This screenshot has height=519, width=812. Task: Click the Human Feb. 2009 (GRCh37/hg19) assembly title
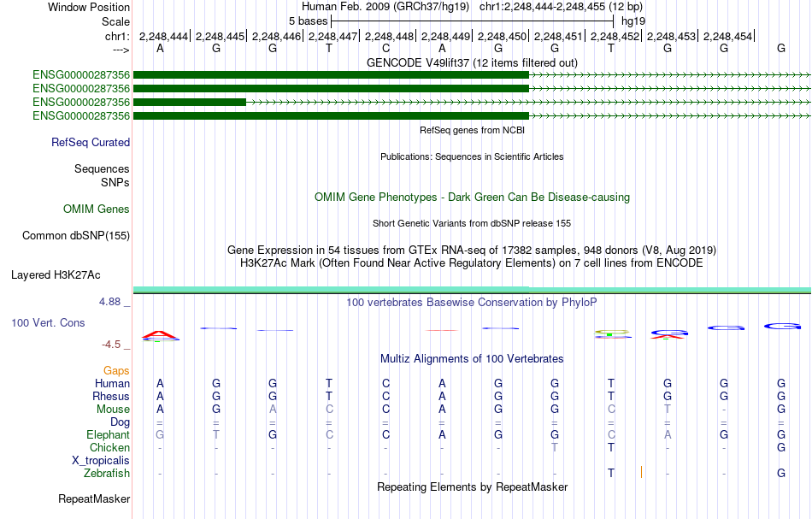coord(385,7)
